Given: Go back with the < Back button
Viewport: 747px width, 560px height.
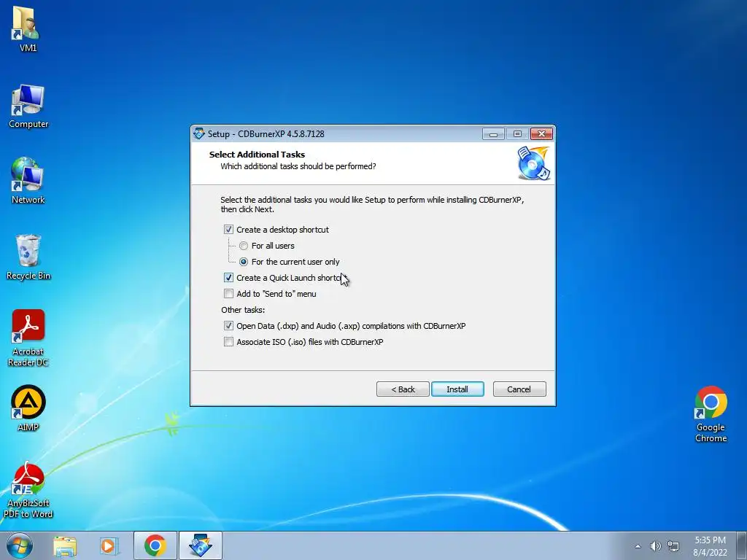Looking at the screenshot, I should [403, 389].
